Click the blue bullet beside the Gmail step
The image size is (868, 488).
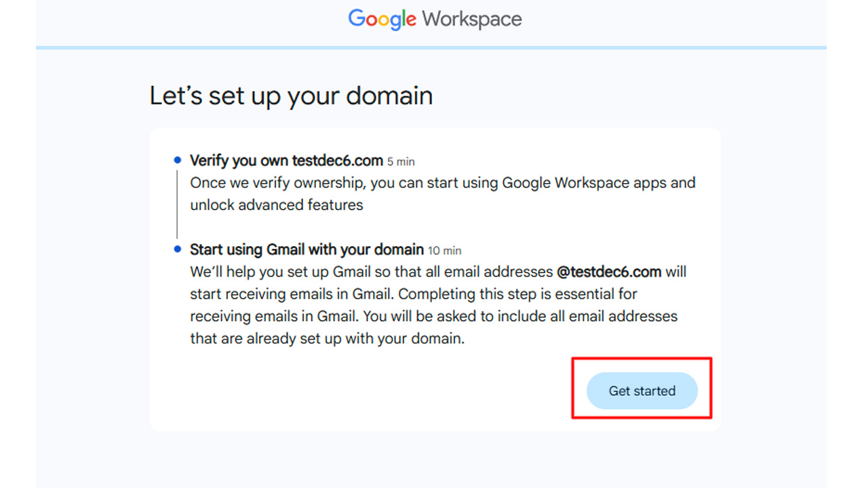click(x=178, y=249)
